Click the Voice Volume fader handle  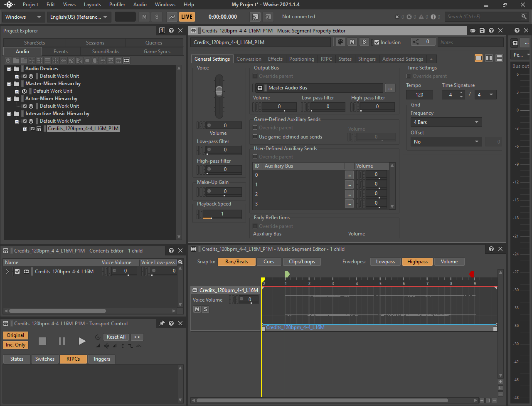[x=219, y=90]
